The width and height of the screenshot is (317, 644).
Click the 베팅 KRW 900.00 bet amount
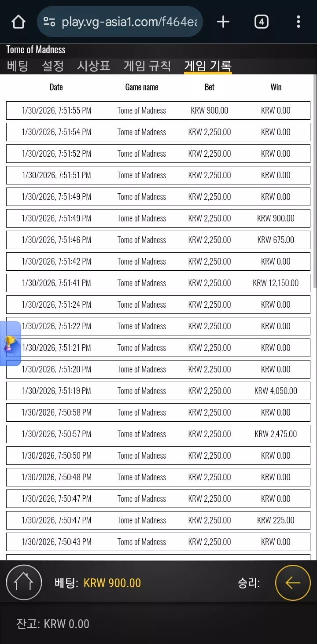pyautogui.click(x=112, y=583)
